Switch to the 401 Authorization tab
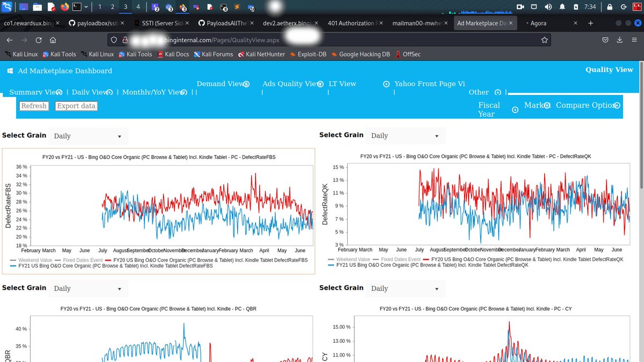Screen dimensions: 644x362 (355, 23)
